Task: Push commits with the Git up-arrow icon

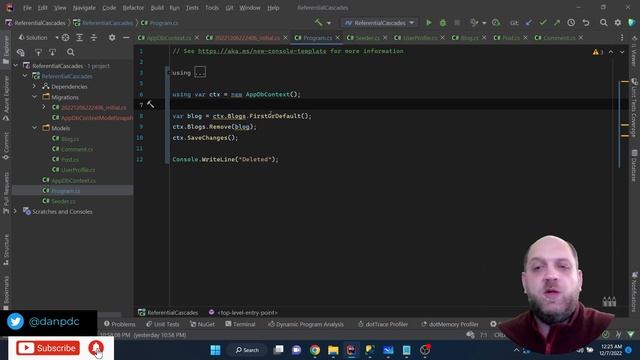Action: [x=557, y=23]
